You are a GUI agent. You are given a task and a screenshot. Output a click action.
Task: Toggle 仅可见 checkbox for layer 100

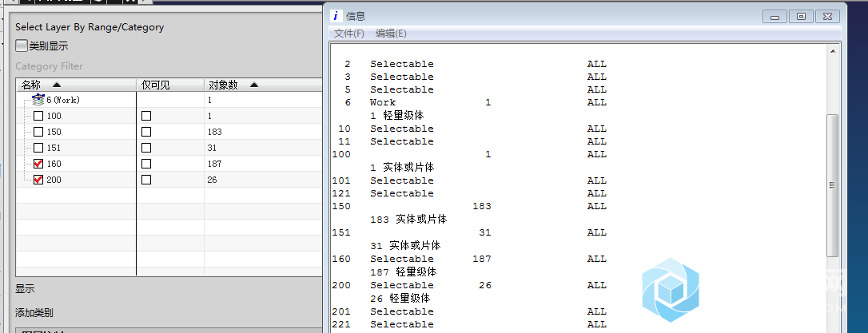tap(146, 116)
